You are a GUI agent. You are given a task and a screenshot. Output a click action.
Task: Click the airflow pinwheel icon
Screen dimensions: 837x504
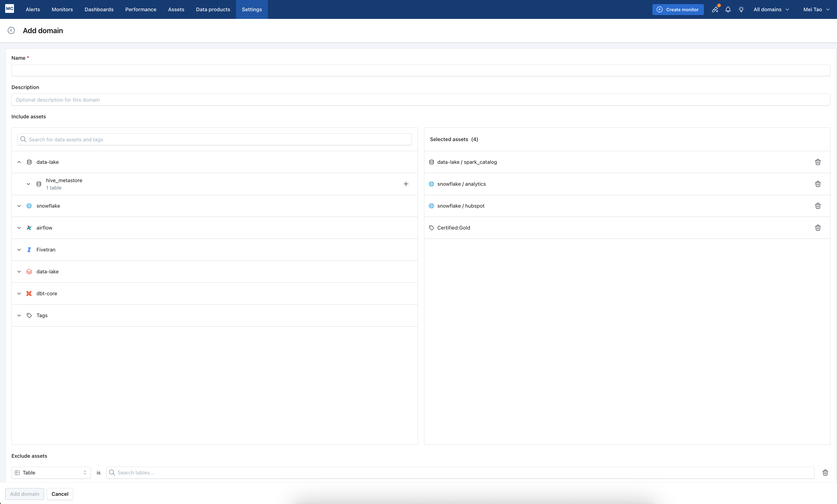pyautogui.click(x=29, y=228)
